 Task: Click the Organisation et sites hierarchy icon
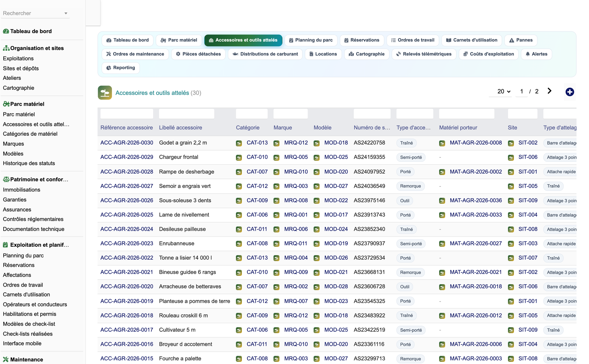tap(6, 48)
